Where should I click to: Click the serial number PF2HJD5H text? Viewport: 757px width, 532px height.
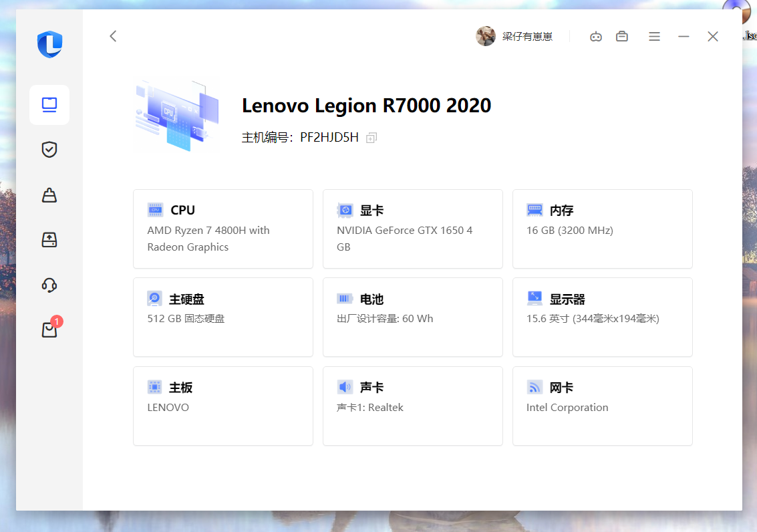[x=329, y=138]
